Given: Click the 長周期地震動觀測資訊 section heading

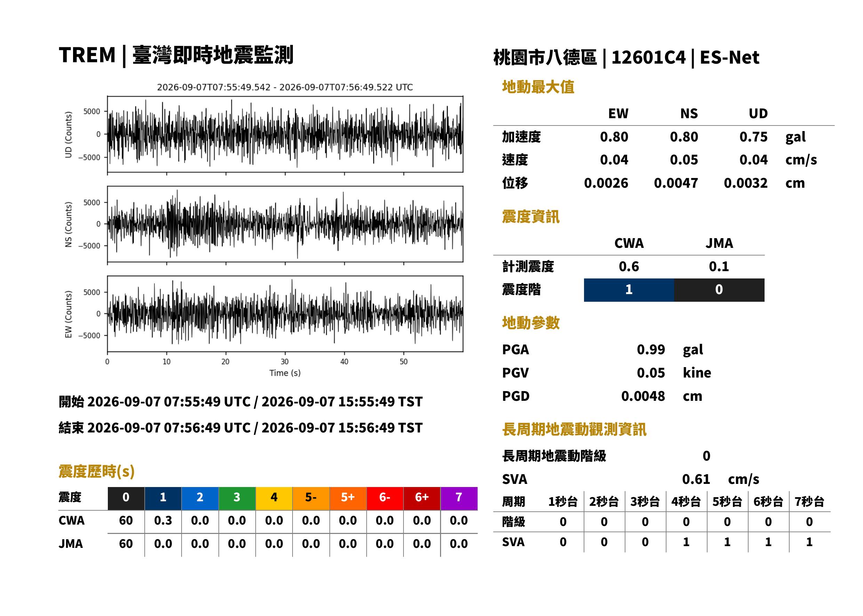Looking at the screenshot, I should pos(574,429).
